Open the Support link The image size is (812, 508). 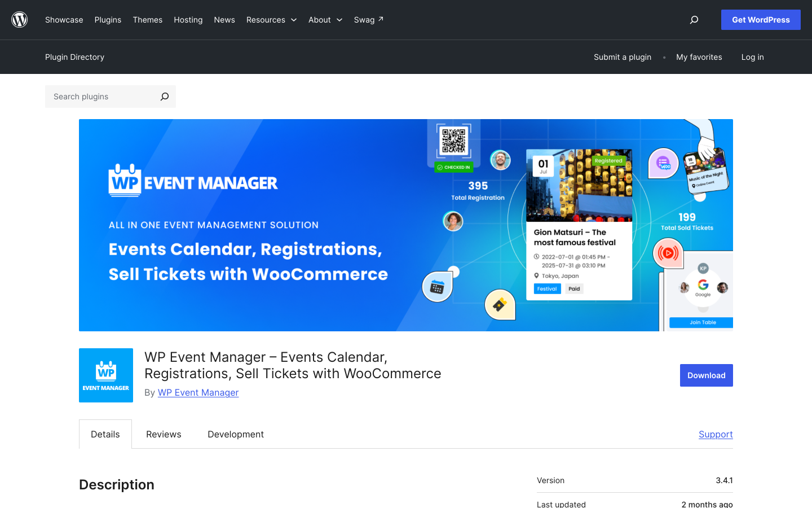tap(716, 434)
